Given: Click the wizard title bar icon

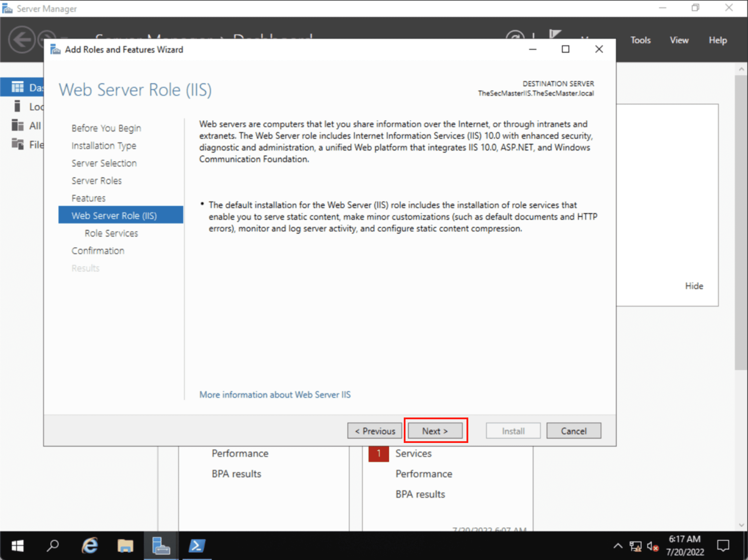Looking at the screenshot, I should point(55,49).
